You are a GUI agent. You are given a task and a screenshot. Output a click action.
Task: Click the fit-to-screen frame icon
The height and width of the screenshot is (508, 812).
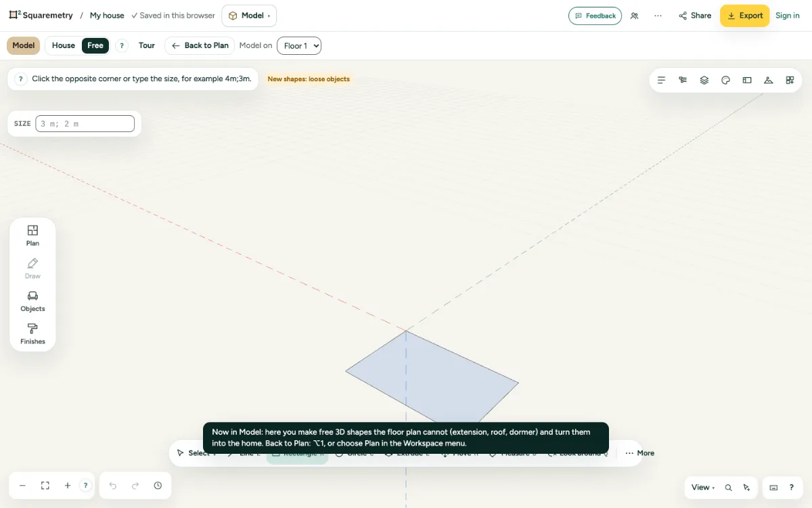(x=45, y=486)
